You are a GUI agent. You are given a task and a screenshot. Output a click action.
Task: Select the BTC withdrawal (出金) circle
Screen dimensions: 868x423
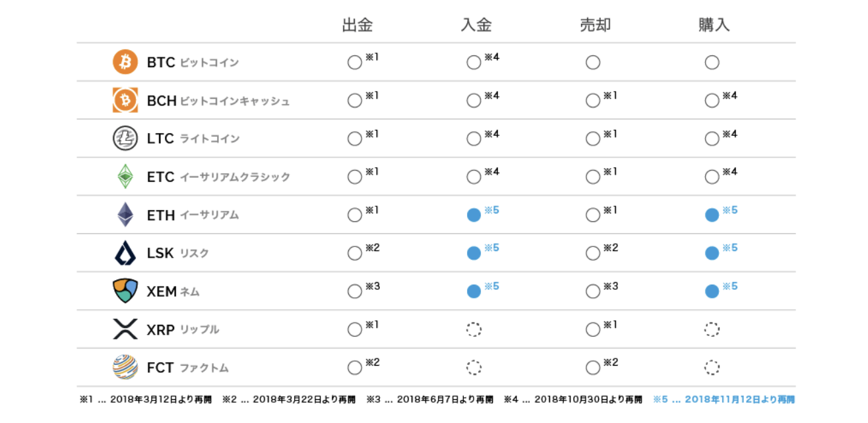(355, 63)
